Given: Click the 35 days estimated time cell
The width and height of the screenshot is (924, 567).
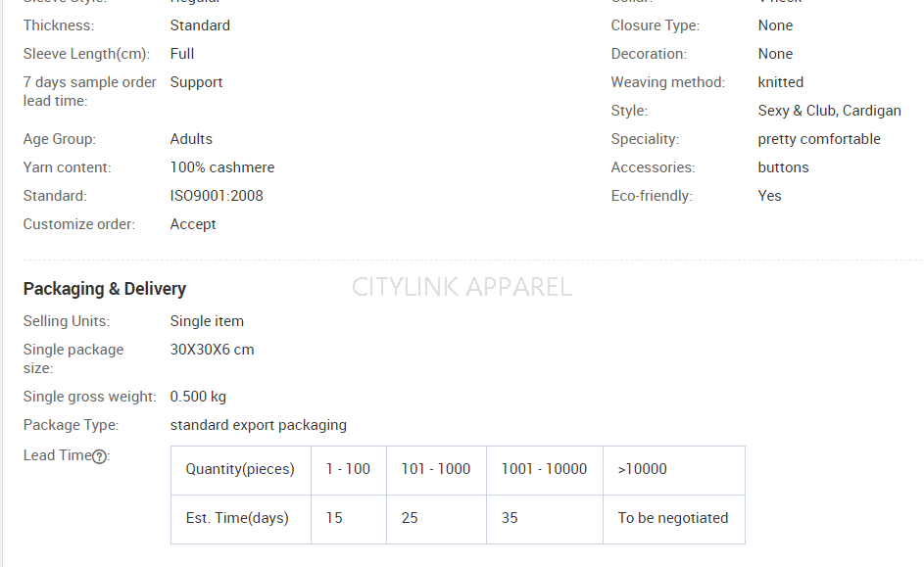Looking at the screenshot, I should (x=510, y=518).
